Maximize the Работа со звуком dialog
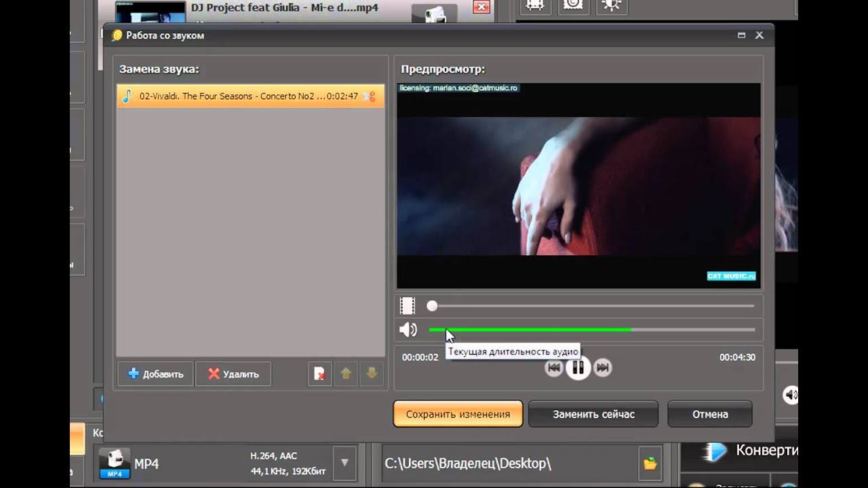Screen dimensions: 868x488 tap(742, 35)
